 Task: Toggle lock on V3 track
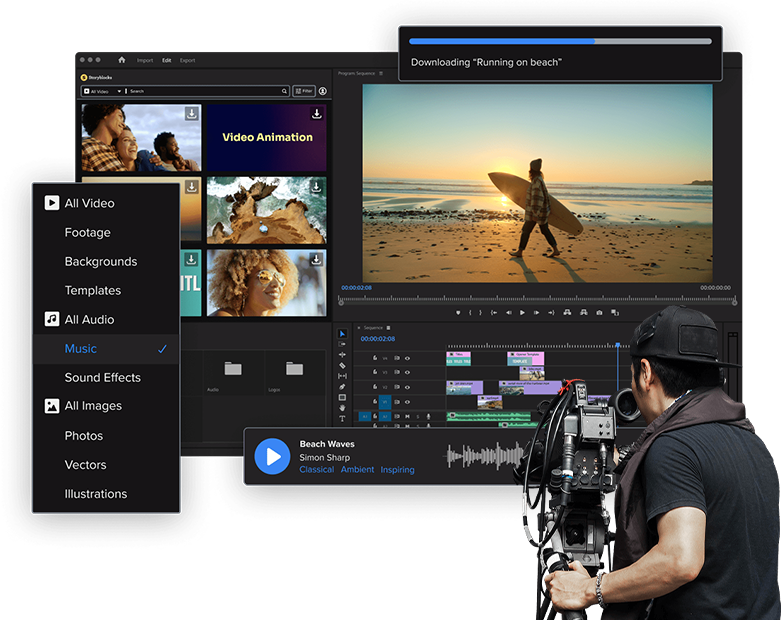pyautogui.click(x=375, y=371)
